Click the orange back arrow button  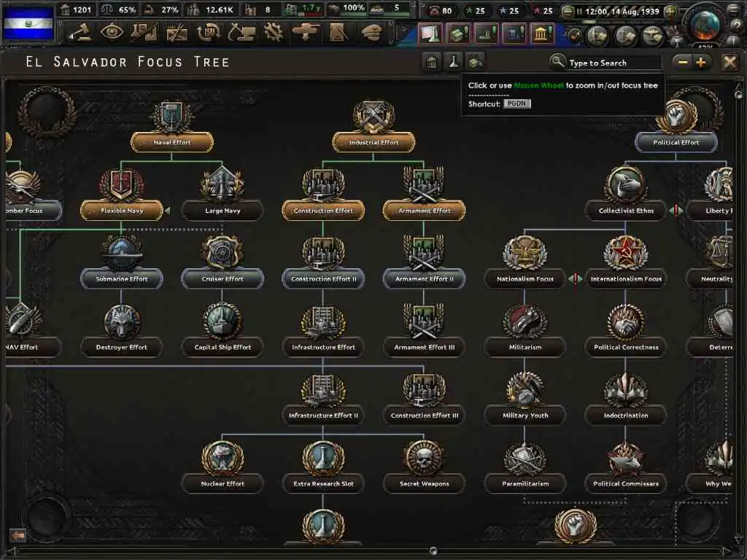(18, 535)
